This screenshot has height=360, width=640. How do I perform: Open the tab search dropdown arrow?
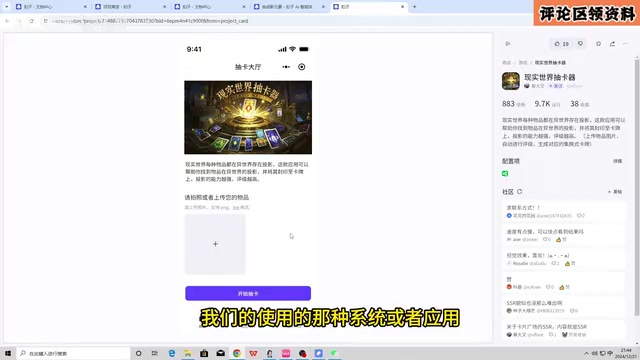pyautogui.click(x=6, y=7)
